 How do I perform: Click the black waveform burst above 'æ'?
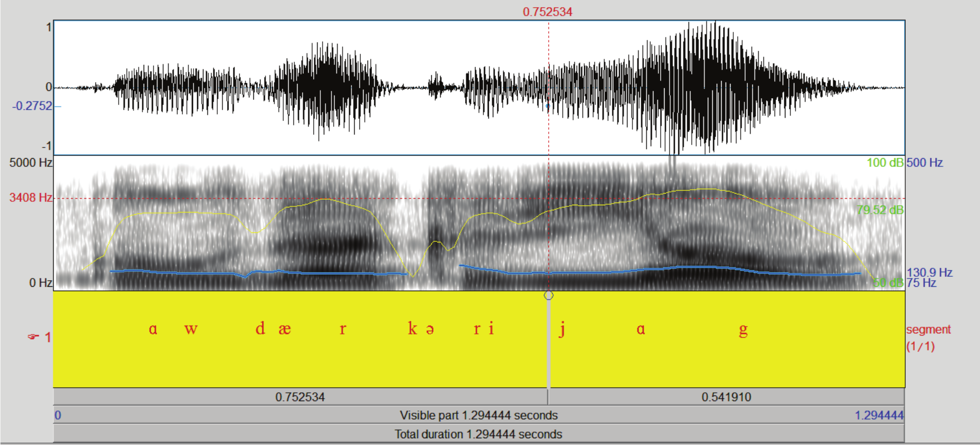[327, 89]
